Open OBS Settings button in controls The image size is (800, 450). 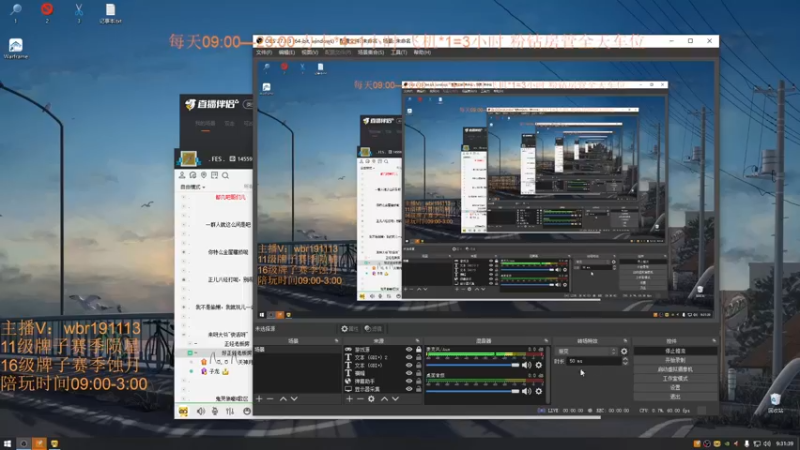[x=675, y=387]
